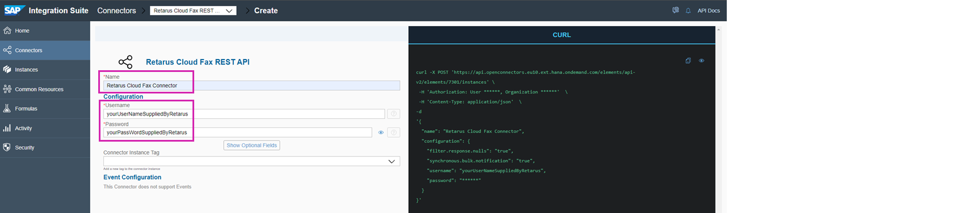Click Show Optional Fields button

252,146
